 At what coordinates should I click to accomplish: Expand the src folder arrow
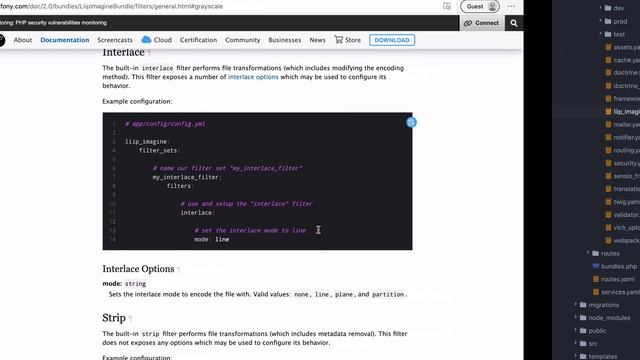[x=576, y=343]
